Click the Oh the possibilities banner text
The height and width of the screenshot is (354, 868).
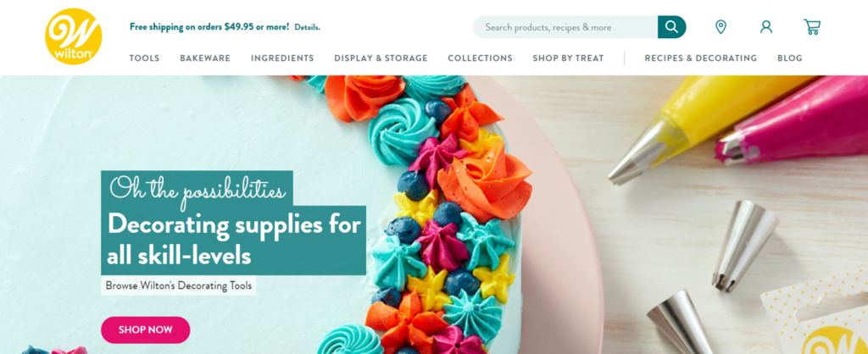[197, 190]
